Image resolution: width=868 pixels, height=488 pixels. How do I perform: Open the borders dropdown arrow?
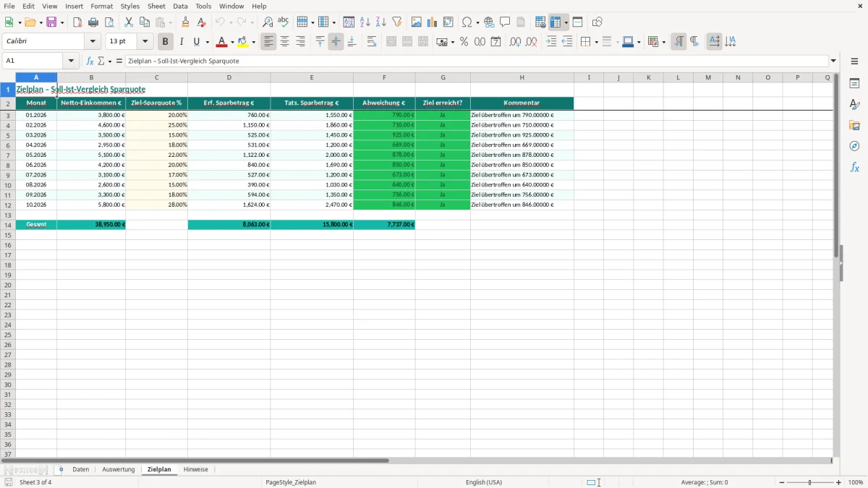pyautogui.click(x=595, y=43)
